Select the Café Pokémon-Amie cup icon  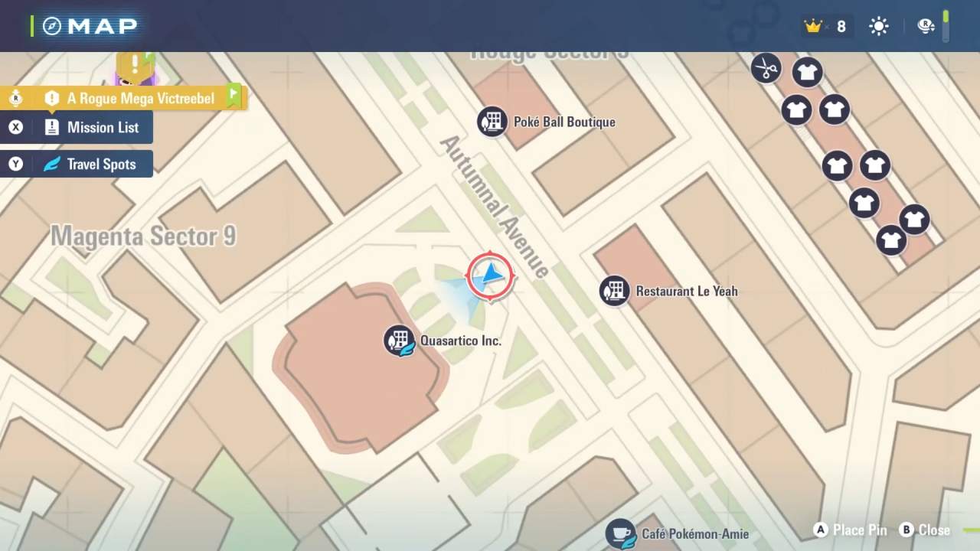point(621,533)
